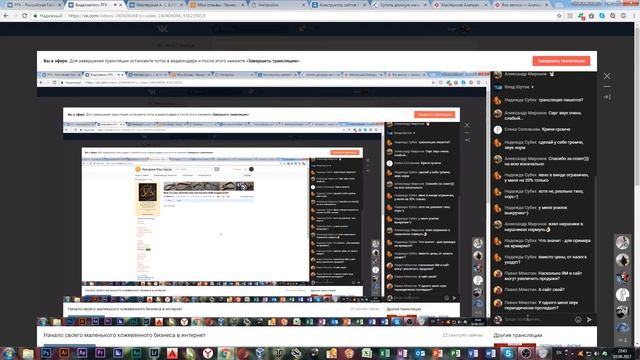
Task: Open Word from the taskbar
Action: tap(490, 353)
